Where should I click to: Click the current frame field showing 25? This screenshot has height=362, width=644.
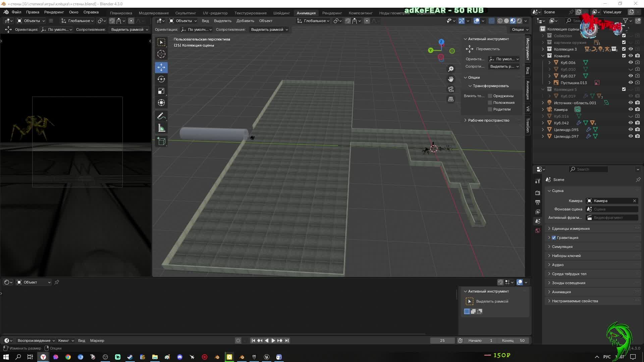pos(442,341)
